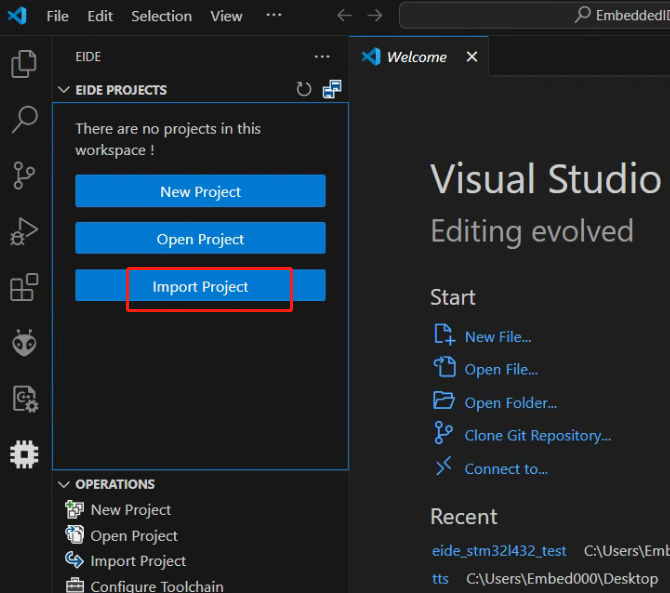Click the search magnifier in command center

(x=582, y=15)
